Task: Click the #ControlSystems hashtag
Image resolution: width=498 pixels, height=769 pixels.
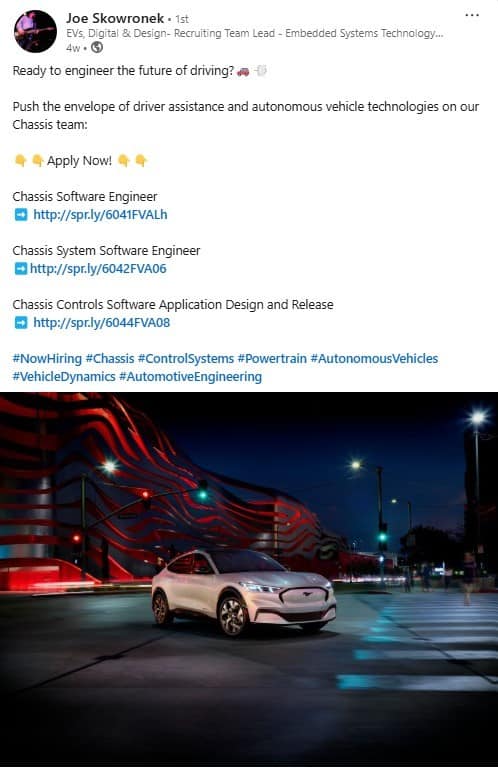Action: point(186,359)
